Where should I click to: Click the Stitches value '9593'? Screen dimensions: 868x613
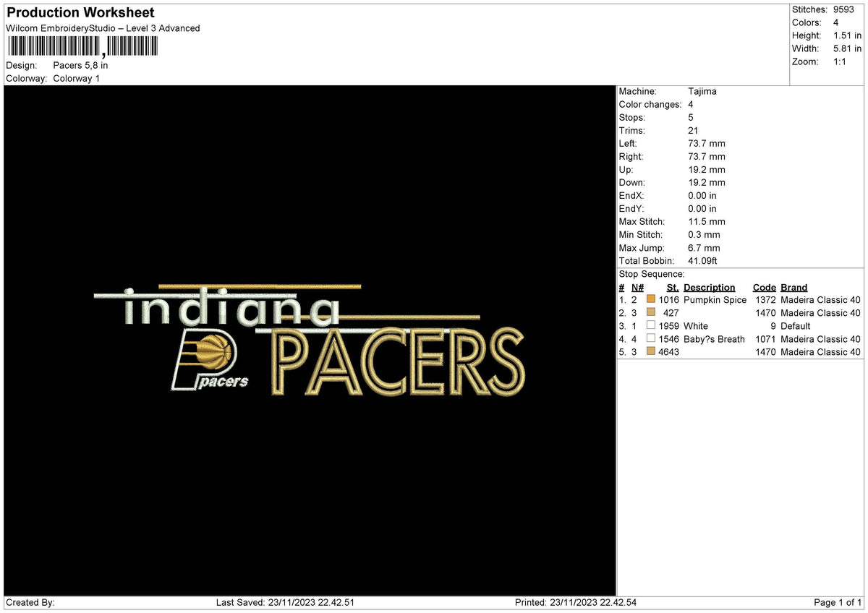pyautogui.click(x=843, y=9)
